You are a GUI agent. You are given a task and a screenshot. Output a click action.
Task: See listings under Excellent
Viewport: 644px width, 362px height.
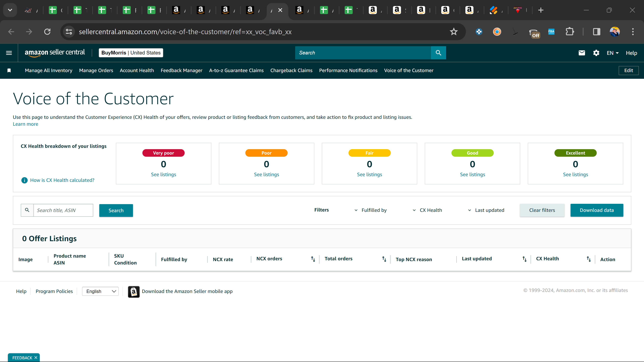coord(576,174)
